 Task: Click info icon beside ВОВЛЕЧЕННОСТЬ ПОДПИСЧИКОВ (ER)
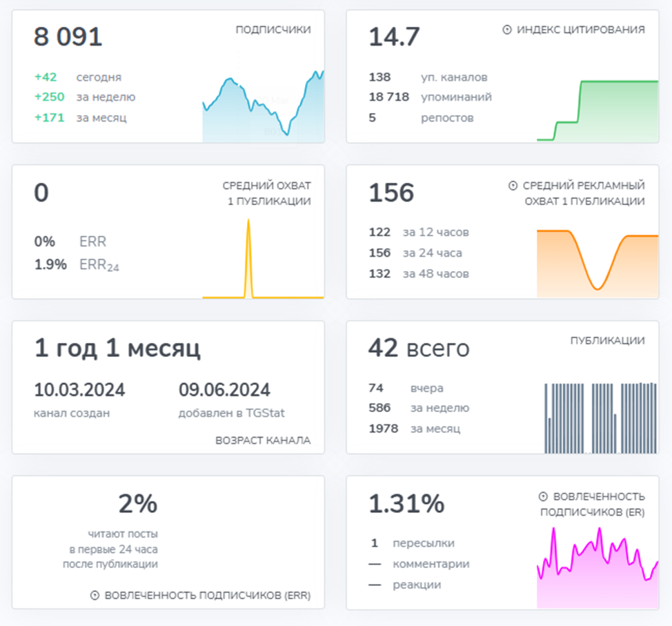544,497
